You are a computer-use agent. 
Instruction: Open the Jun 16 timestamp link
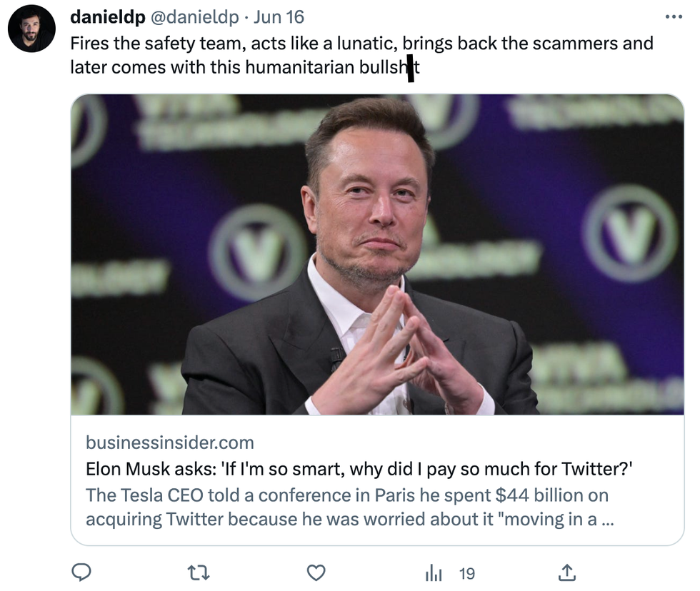click(278, 17)
